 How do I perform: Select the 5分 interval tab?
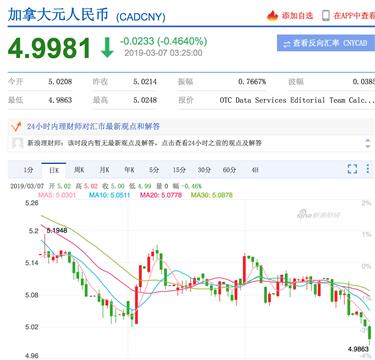(x=154, y=170)
